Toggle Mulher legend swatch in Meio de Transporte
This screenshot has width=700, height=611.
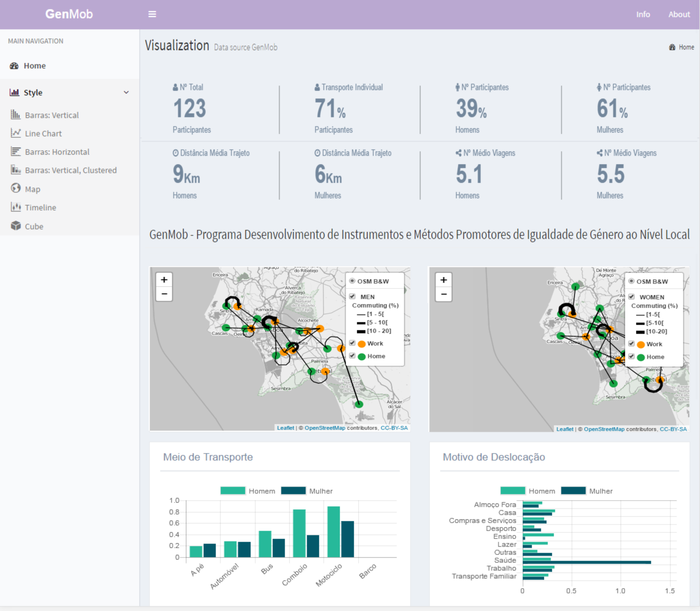coord(293,490)
